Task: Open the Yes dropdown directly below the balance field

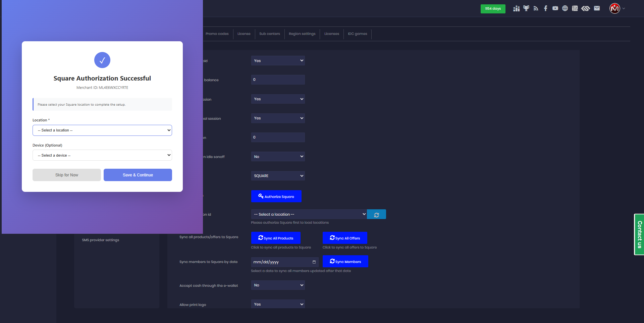Action: click(278, 99)
